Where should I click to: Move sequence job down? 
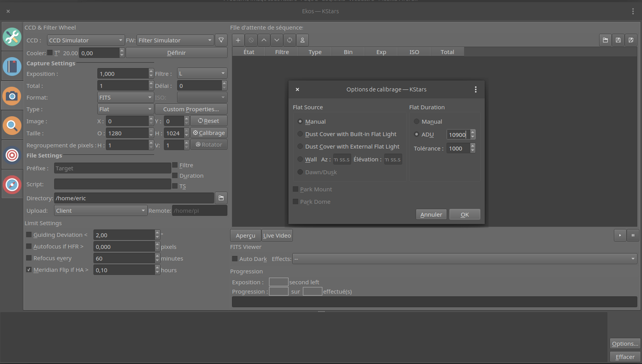[x=277, y=40]
